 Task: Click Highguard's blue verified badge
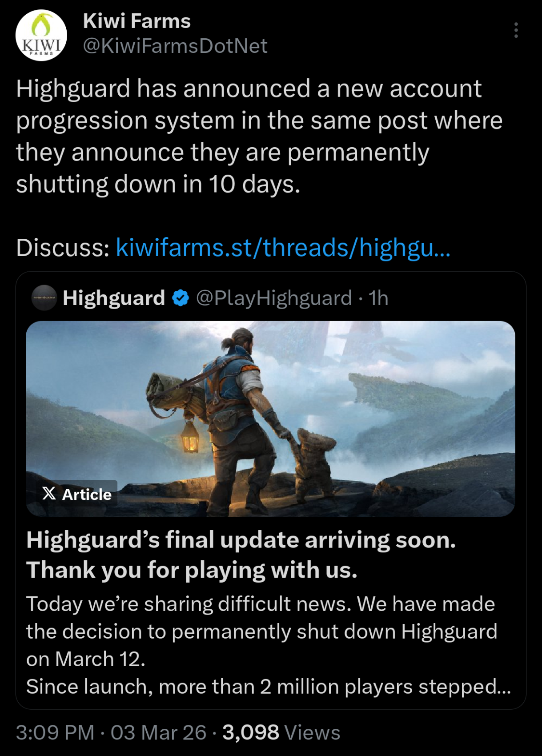181,298
